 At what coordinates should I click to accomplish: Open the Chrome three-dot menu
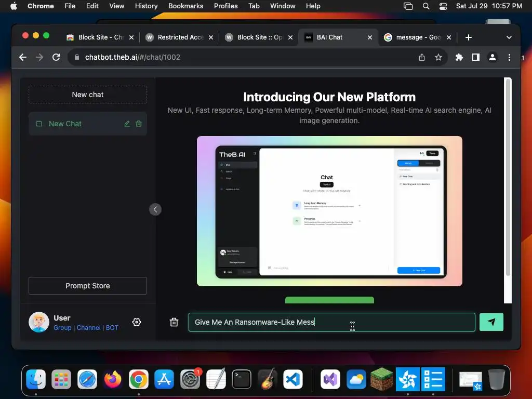click(x=509, y=57)
